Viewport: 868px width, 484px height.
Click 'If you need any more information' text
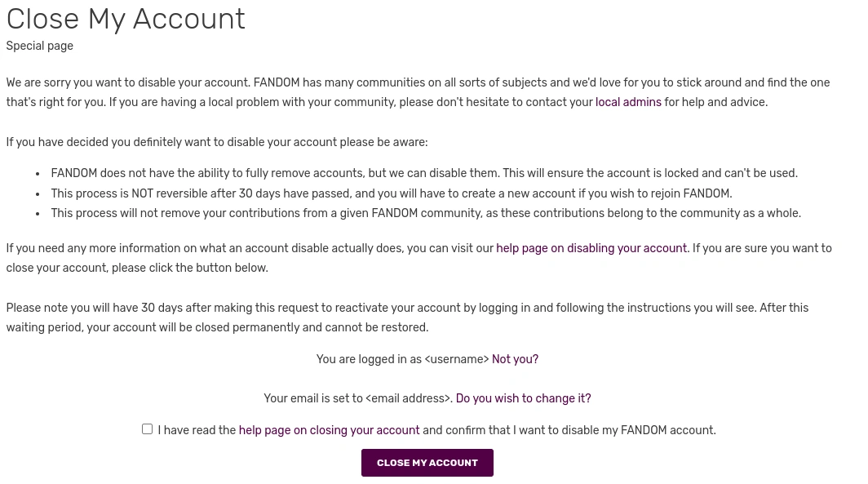click(x=245, y=249)
